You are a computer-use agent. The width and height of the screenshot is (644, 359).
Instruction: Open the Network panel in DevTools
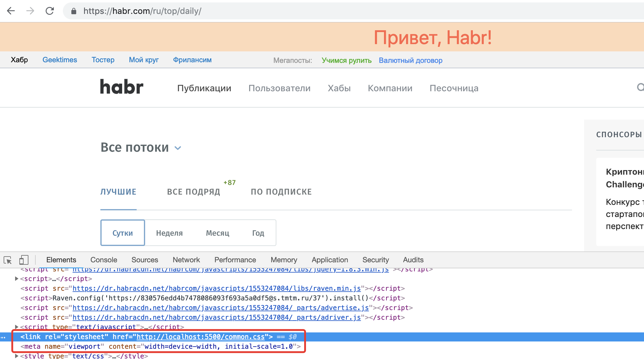(186, 260)
